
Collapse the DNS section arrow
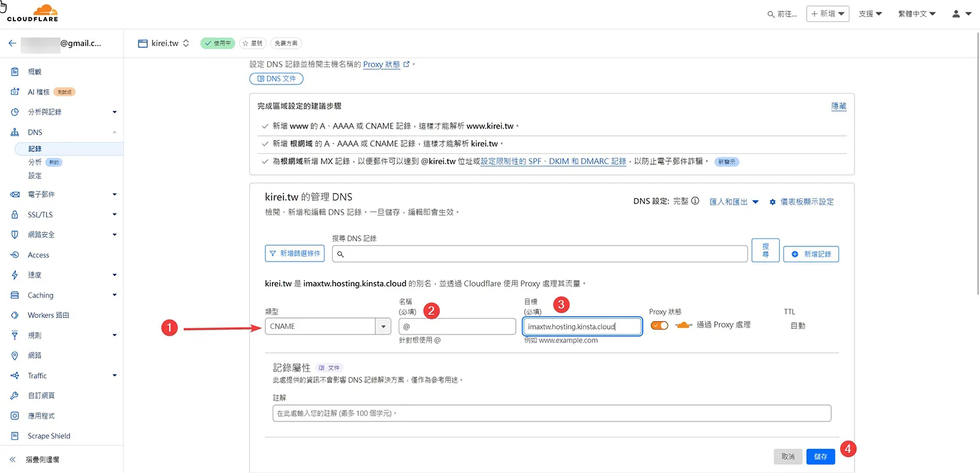point(115,132)
